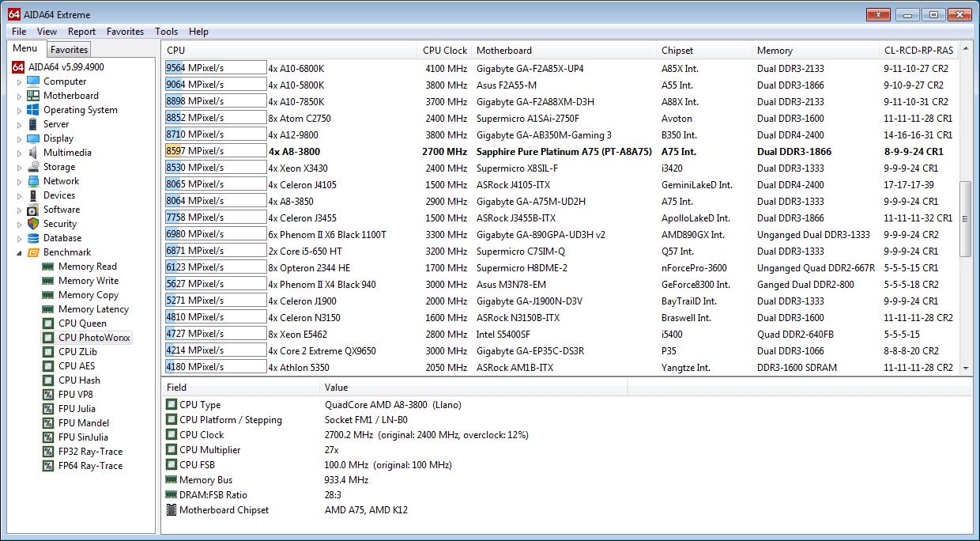Click the Field column header
This screenshot has width=980, height=541.
pos(242,388)
